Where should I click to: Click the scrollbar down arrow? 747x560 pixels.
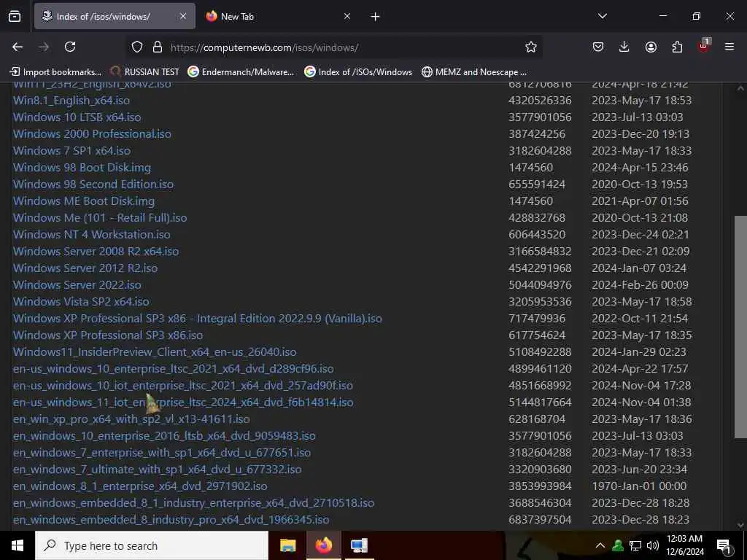(740, 525)
